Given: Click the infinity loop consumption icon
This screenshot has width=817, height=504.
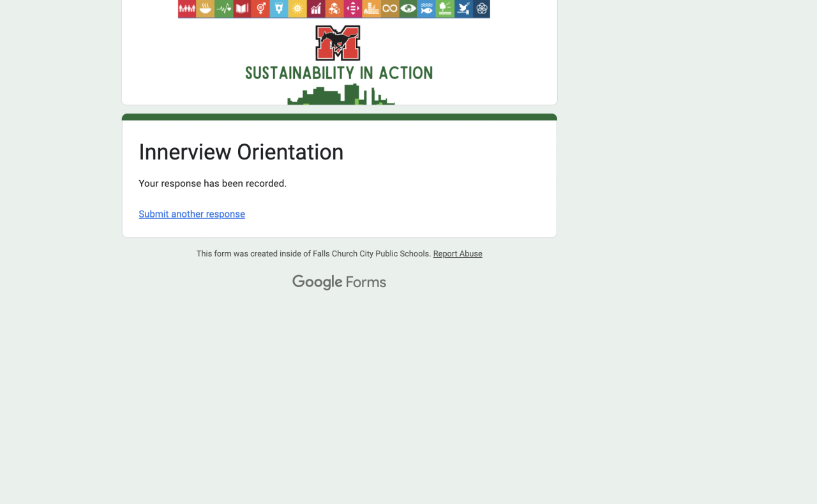Looking at the screenshot, I should pos(390,9).
